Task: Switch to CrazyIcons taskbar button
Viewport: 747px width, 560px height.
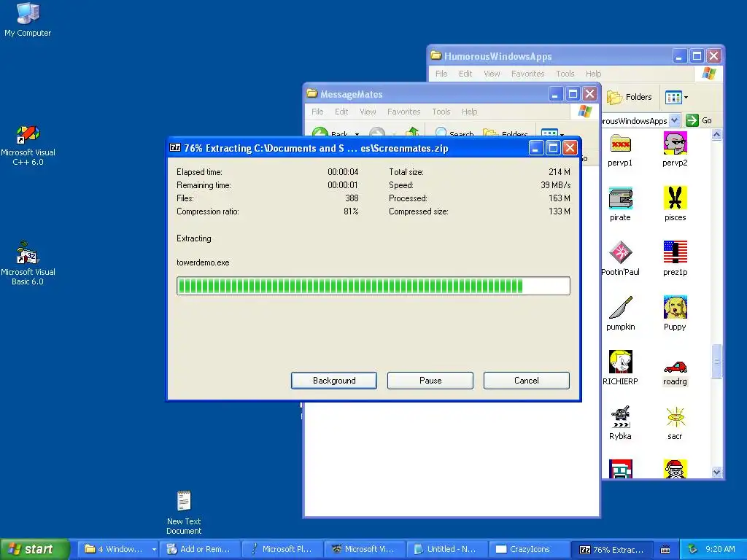Action: (x=530, y=549)
